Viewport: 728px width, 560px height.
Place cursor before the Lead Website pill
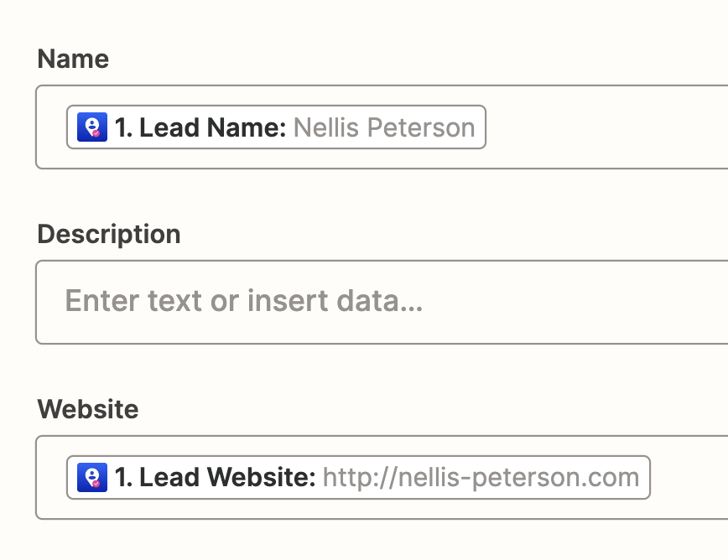(51, 477)
